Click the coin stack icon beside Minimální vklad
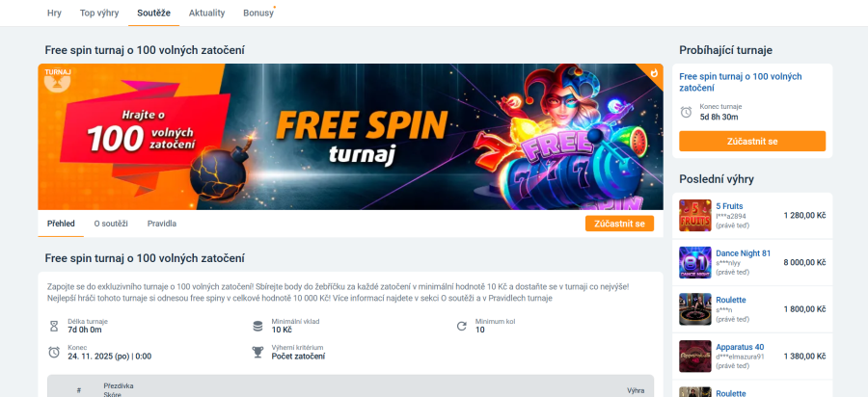The width and height of the screenshot is (868, 397). (258, 327)
